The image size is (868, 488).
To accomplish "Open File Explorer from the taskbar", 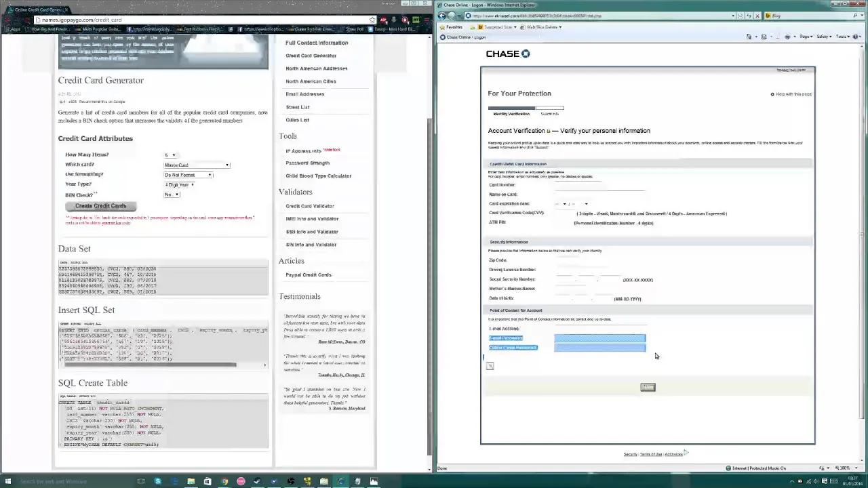I will [191, 481].
